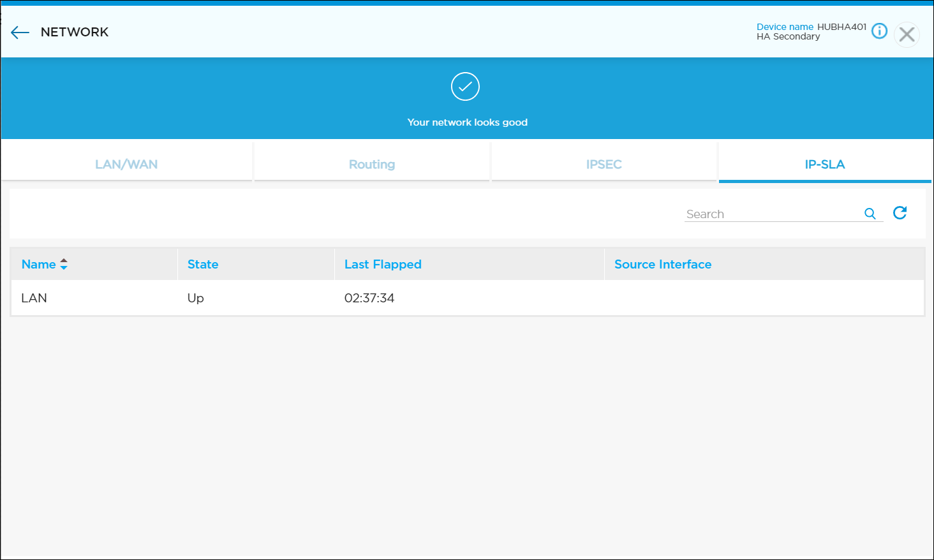Image resolution: width=934 pixels, height=560 pixels.
Task: Click the network status checkmark icon
Action: click(465, 87)
